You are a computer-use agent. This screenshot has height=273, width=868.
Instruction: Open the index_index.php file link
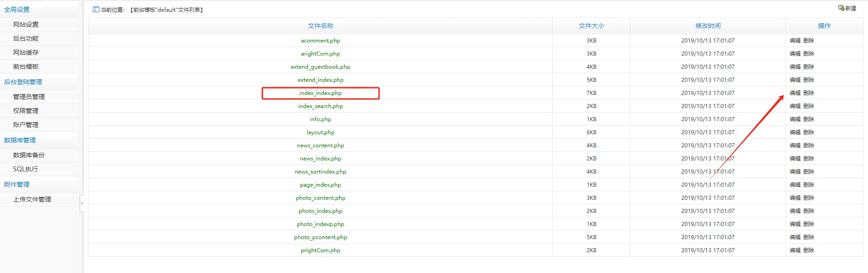click(320, 93)
